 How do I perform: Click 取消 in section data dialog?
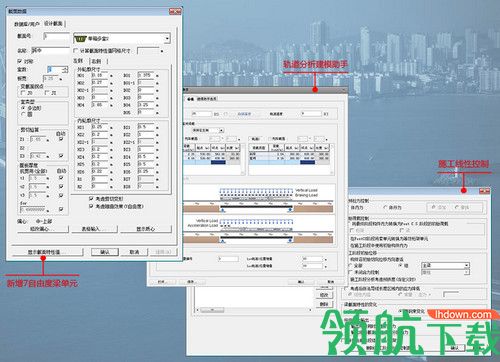click(x=134, y=252)
